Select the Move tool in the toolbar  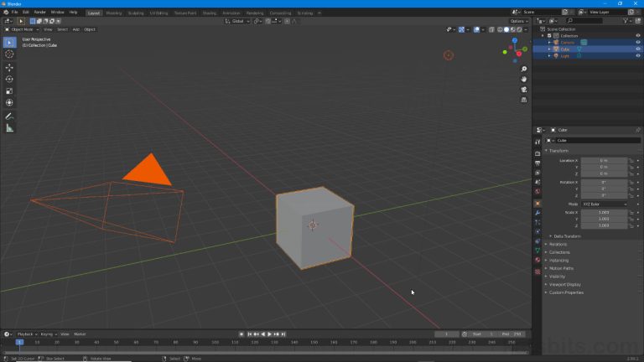tap(9, 67)
